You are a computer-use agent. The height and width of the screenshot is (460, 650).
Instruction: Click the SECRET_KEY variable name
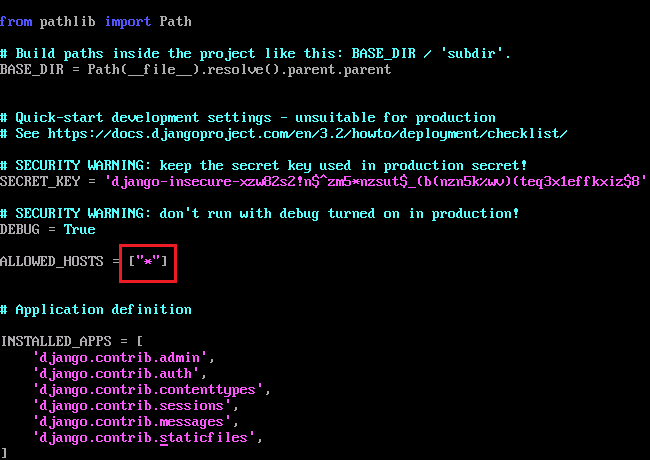pyautogui.click(x=40, y=181)
